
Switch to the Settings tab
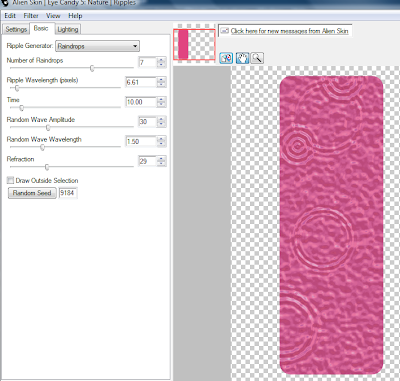pyautogui.click(x=16, y=29)
